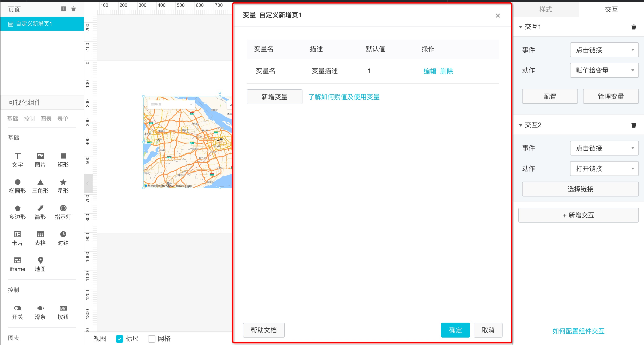Viewport: 644px width, 345px height.
Task: Open the 事件 dropdown in 交互1
Action: point(604,50)
